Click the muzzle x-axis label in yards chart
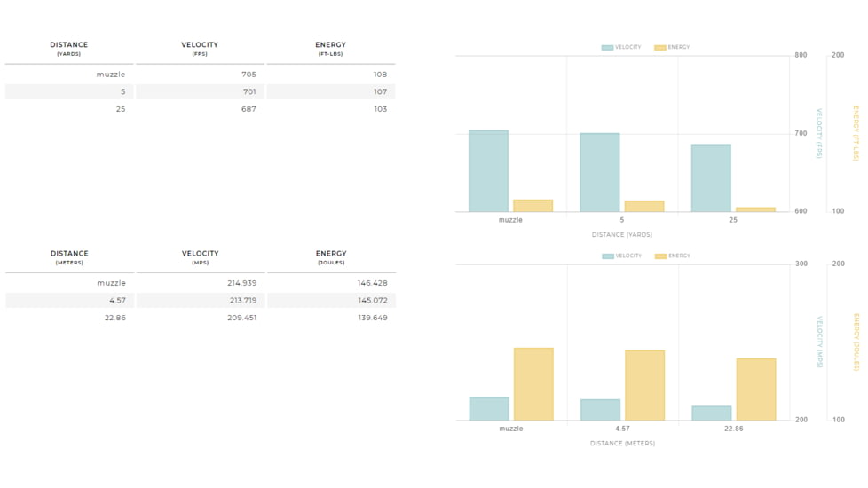Image resolution: width=868 pixels, height=488 pixels. (x=510, y=220)
